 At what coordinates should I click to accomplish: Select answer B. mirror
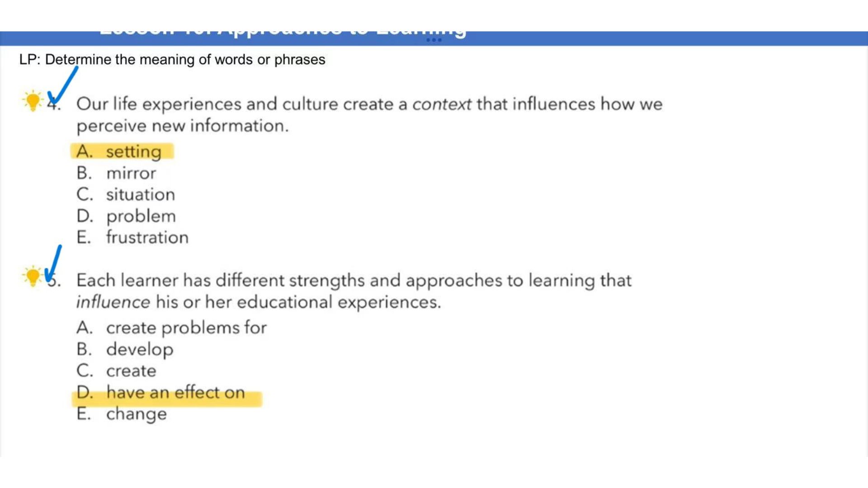pyautogui.click(x=116, y=173)
